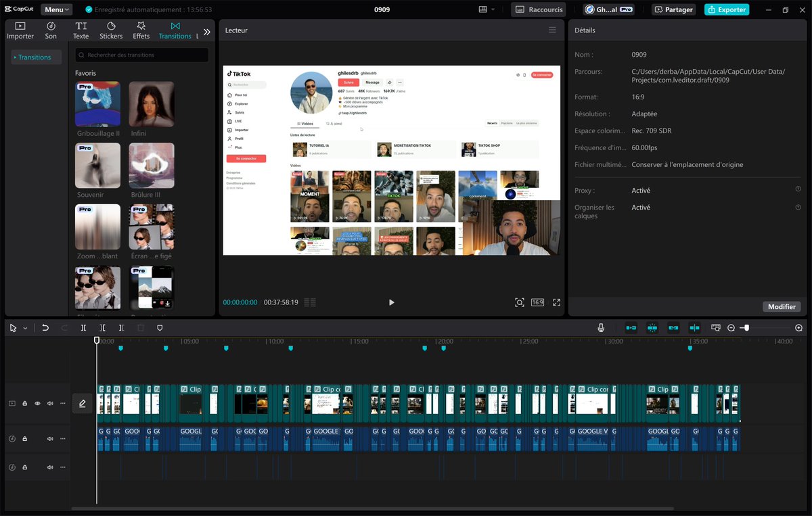Mute the GOOGLE audio track
The image size is (812, 516).
pyautogui.click(x=50, y=439)
